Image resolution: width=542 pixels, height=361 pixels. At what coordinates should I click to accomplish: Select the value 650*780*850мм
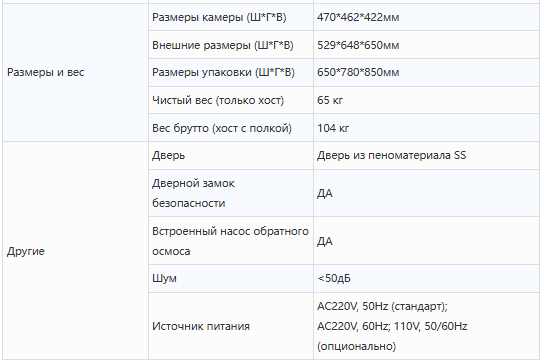358,72
